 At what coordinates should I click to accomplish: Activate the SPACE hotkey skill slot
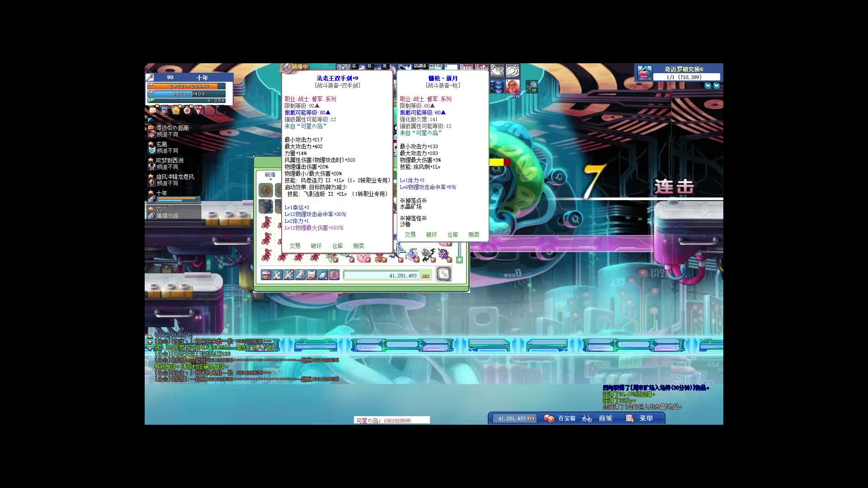[x=512, y=71]
